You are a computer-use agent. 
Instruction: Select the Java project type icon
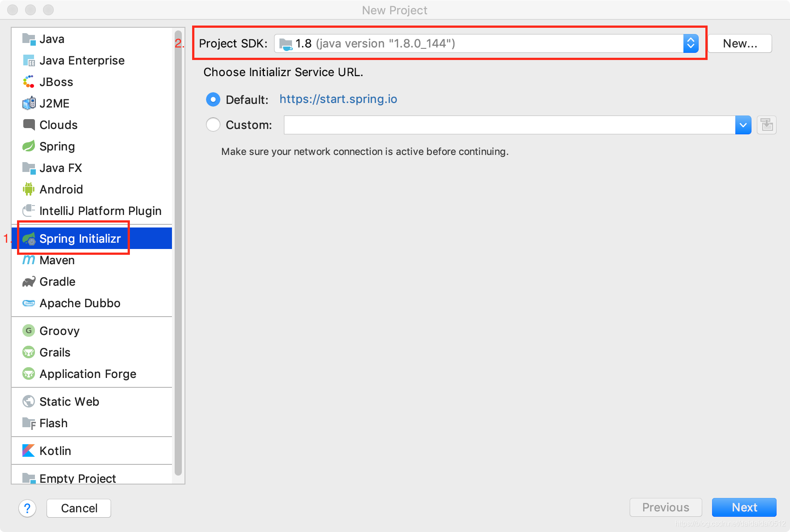point(29,39)
